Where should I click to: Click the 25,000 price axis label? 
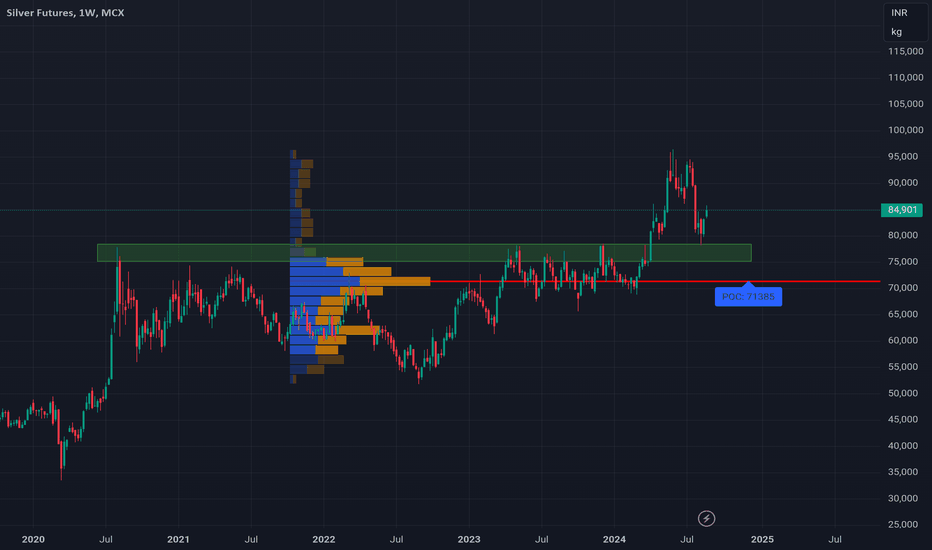click(x=903, y=524)
